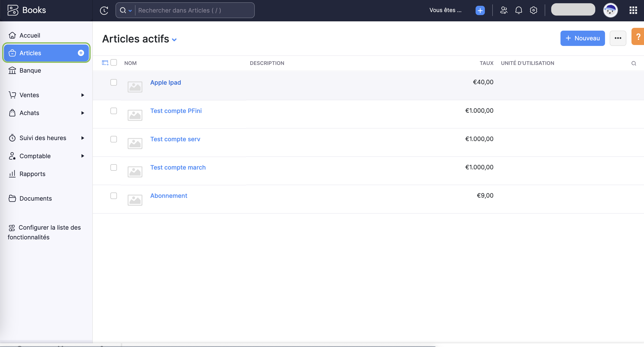644x347 pixels.
Task: Expand the Ventes sidebar submenu
Action: coord(83,95)
